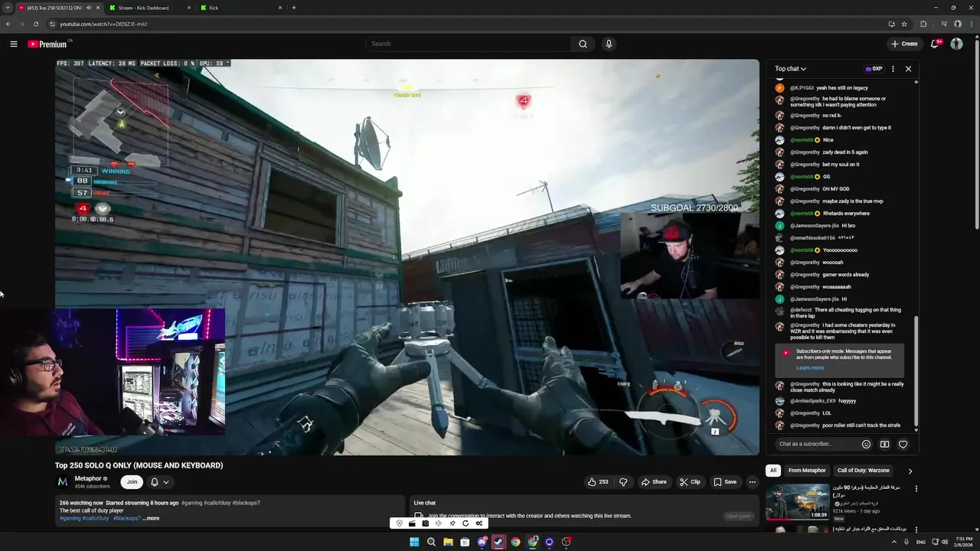The height and width of the screenshot is (551, 980).
Task: Click the chat panel scrollbar
Action: coord(916,371)
